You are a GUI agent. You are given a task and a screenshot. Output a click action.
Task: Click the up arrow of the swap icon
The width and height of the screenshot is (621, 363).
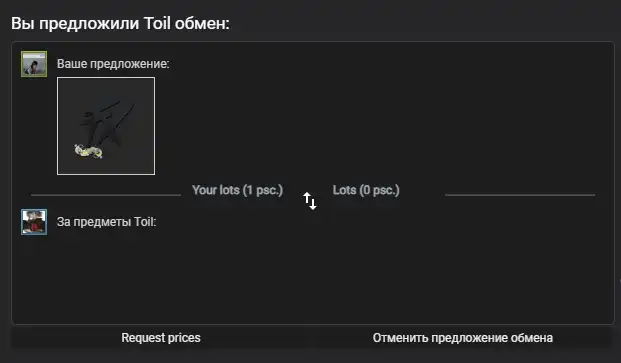307,198
